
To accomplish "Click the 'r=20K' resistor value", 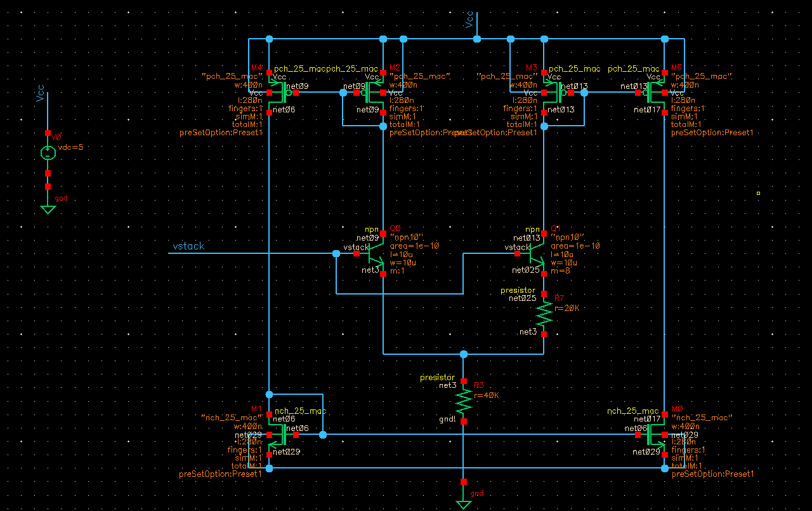I will click(566, 308).
